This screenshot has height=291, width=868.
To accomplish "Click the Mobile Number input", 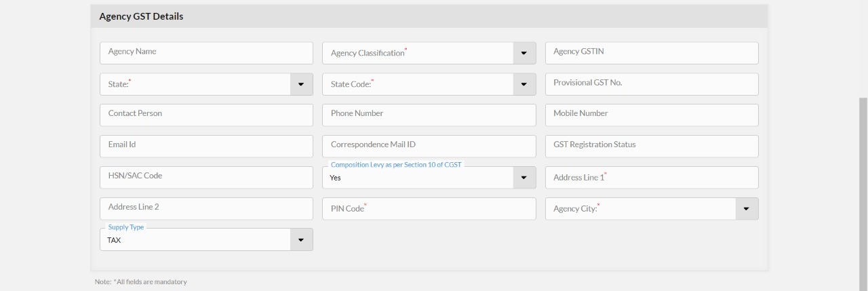I will tap(651, 115).
